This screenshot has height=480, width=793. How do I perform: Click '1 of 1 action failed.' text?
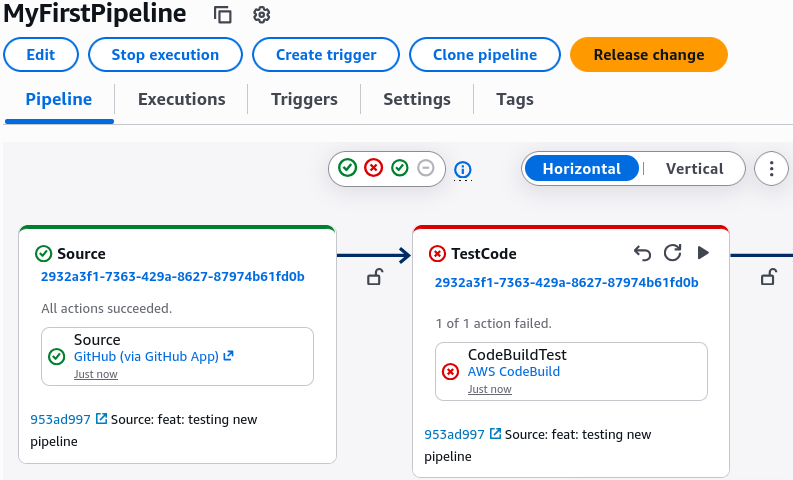pos(494,324)
